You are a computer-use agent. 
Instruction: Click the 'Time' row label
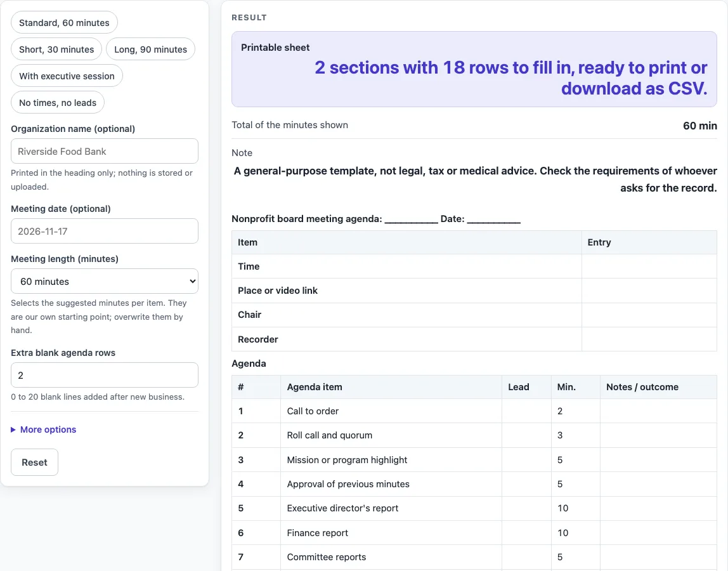tap(249, 266)
